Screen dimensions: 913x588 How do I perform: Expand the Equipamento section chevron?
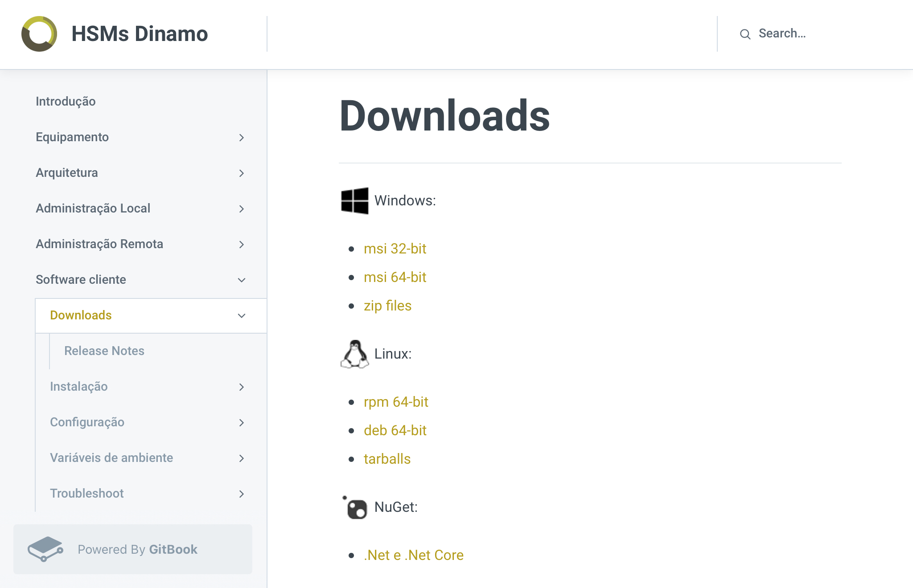click(242, 138)
